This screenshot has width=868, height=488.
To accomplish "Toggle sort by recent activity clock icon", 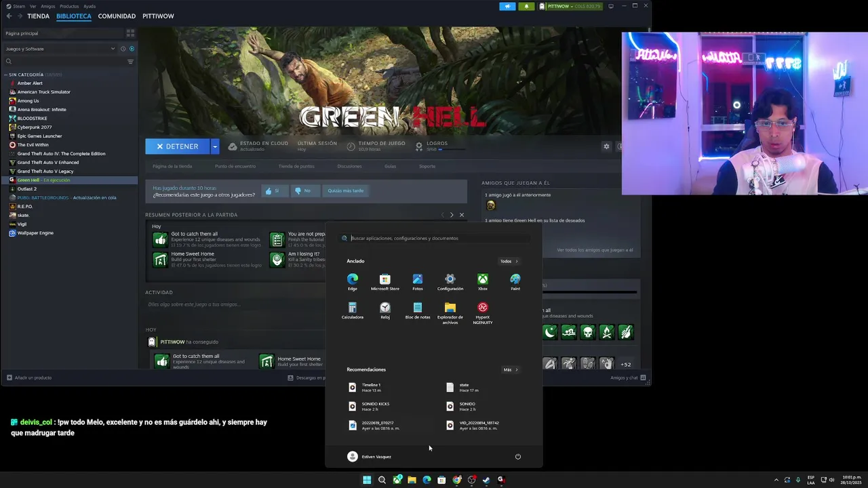I will tap(123, 49).
